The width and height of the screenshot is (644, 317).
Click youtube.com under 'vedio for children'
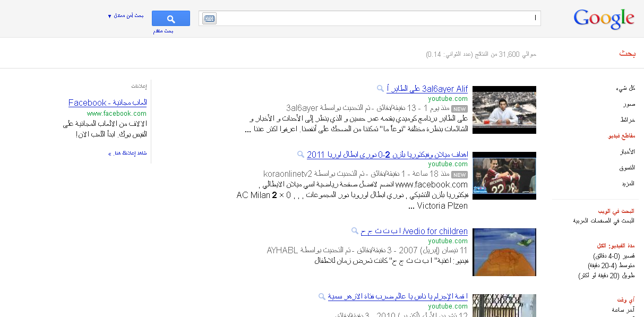448,241
